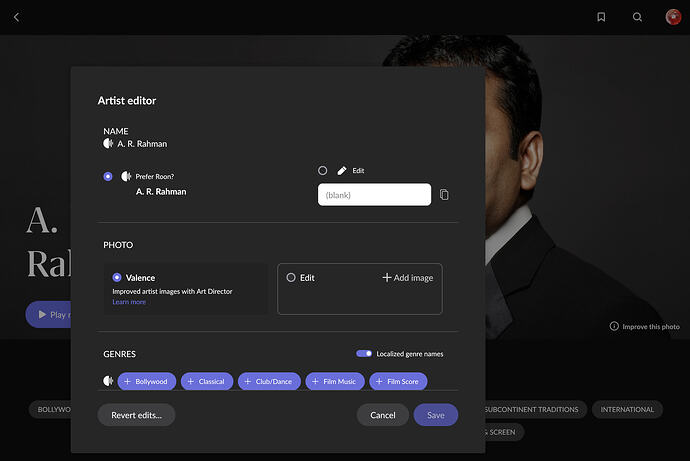Go back using the top-left chevron
690x461 pixels.
tap(16, 17)
